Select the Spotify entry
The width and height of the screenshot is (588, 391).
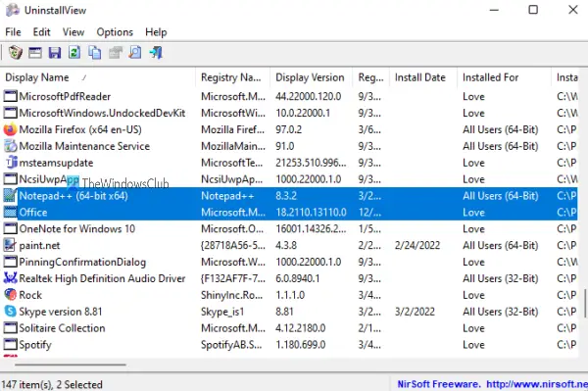point(35,345)
